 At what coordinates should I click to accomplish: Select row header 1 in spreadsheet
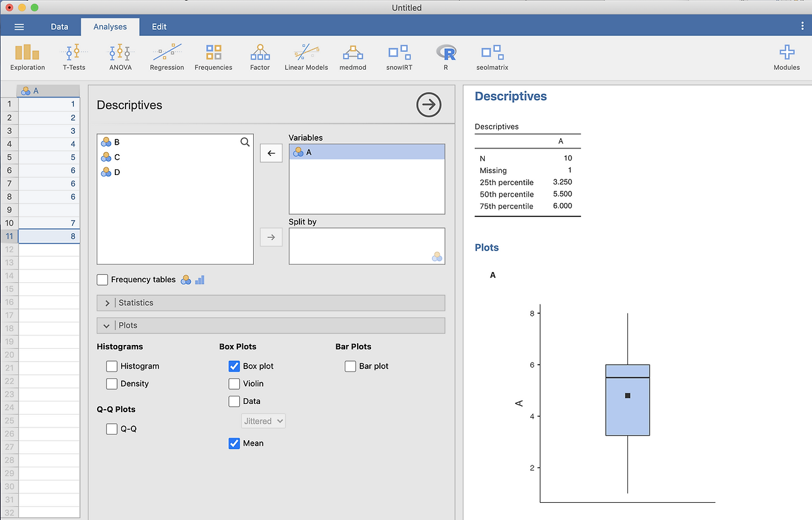pos(10,104)
